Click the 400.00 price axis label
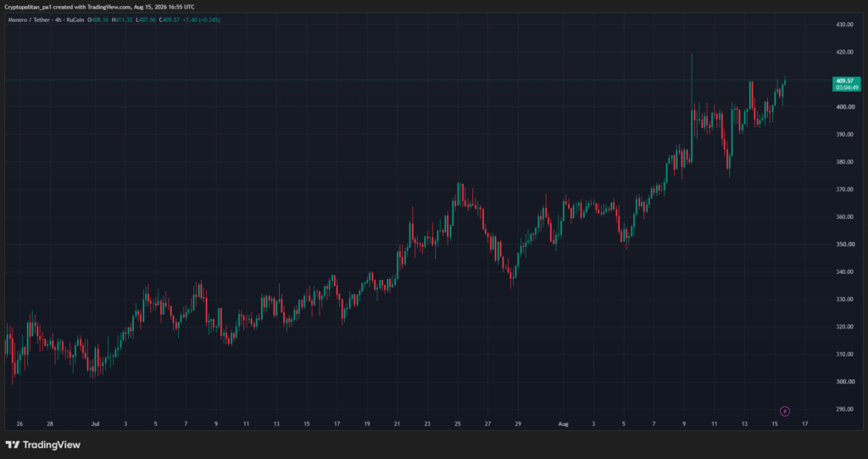This screenshot has height=459, width=868. coord(845,107)
